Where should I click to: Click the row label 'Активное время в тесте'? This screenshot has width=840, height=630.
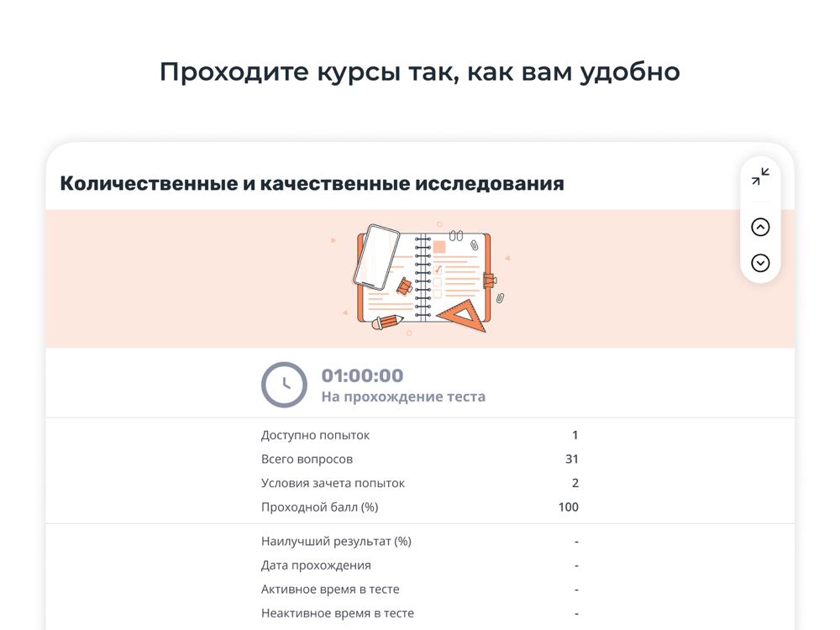pos(330,590)
